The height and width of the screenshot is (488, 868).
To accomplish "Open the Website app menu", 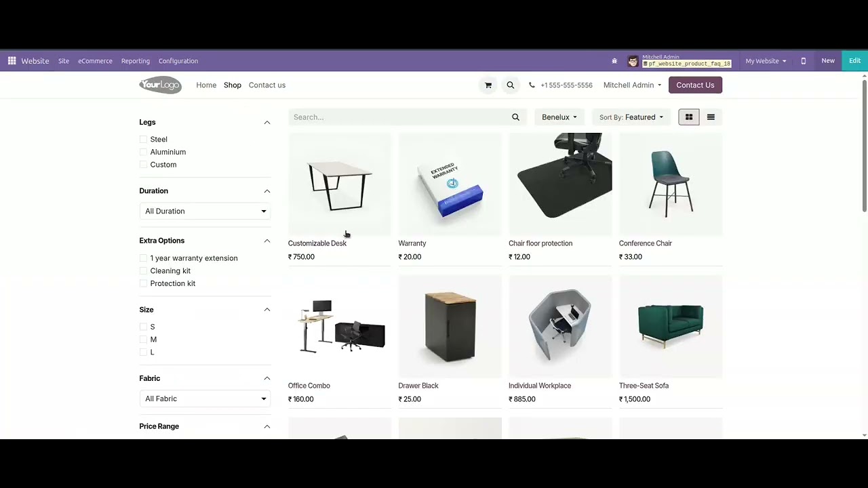I will tap(35, 61).
